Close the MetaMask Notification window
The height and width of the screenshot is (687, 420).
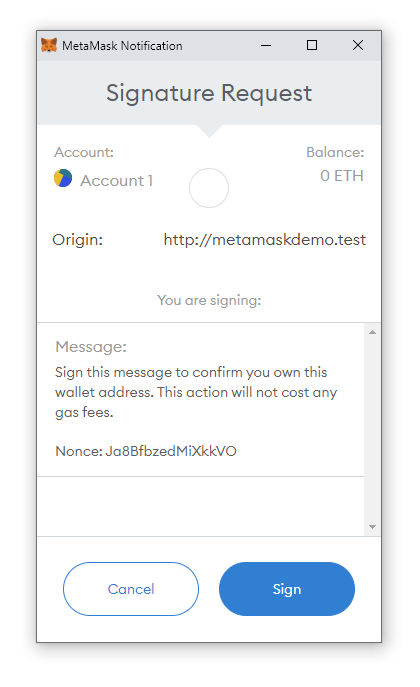pyautogui.click(x=358, y=45)
